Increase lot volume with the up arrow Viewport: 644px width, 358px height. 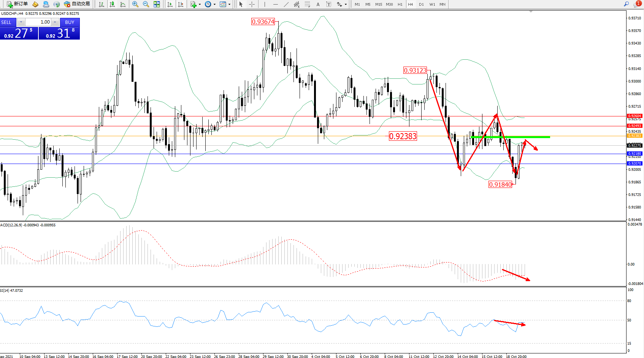55,22
